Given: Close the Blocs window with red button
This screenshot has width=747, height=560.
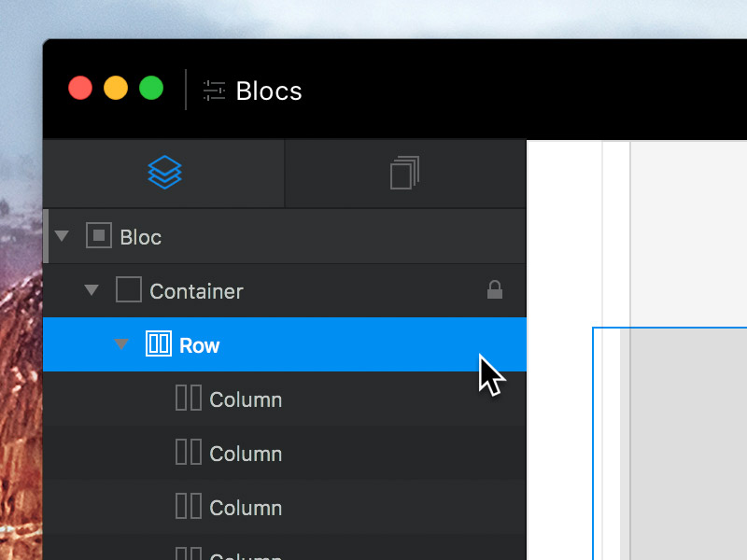Looking at the screenshot, I should pos(80,88).
